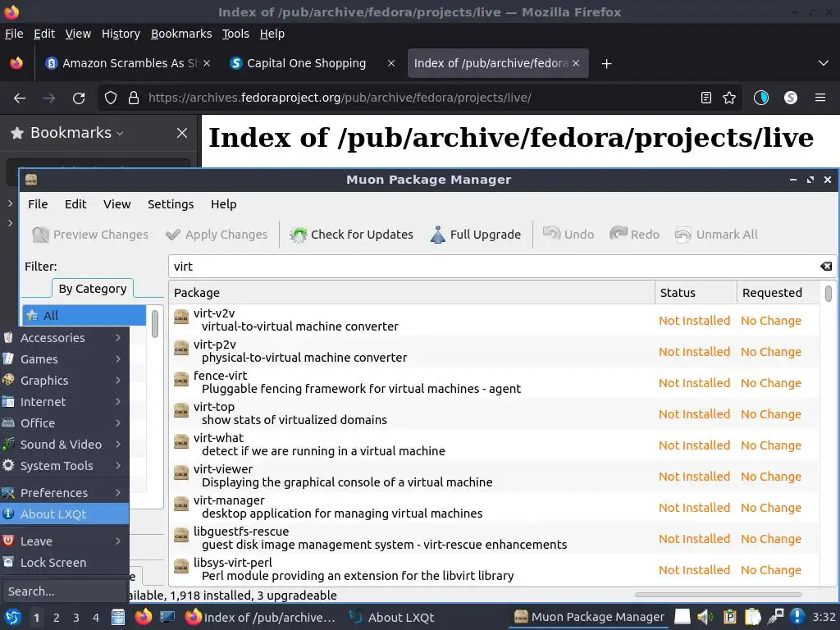
Task: Click Lock Screen in start menu
Action: (64, 563)
